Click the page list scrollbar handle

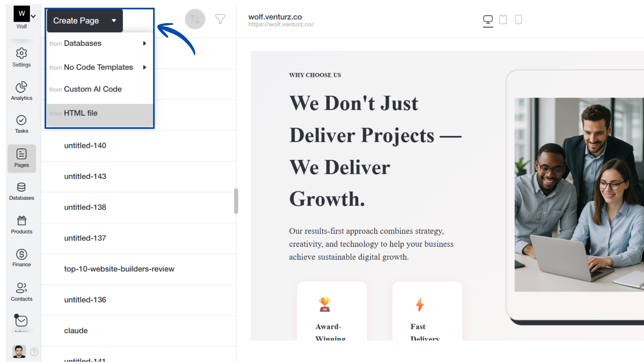point(236,201)
